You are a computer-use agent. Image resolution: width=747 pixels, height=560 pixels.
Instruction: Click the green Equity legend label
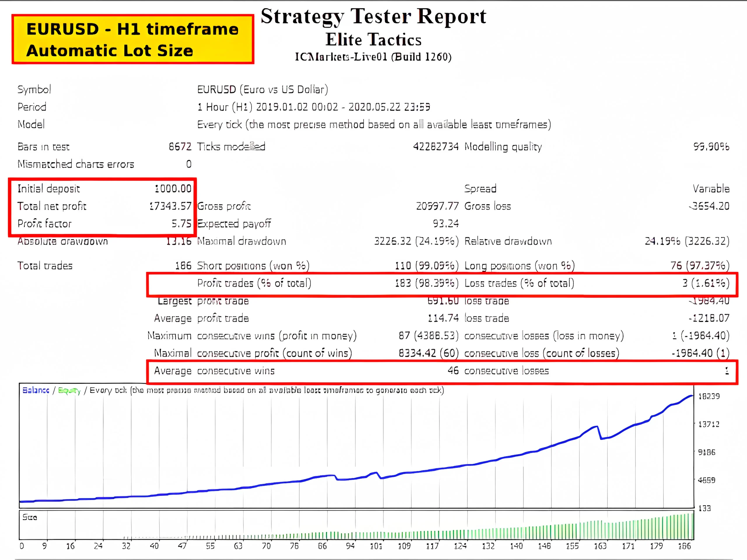pyautogui.click(x=69, y=391)
